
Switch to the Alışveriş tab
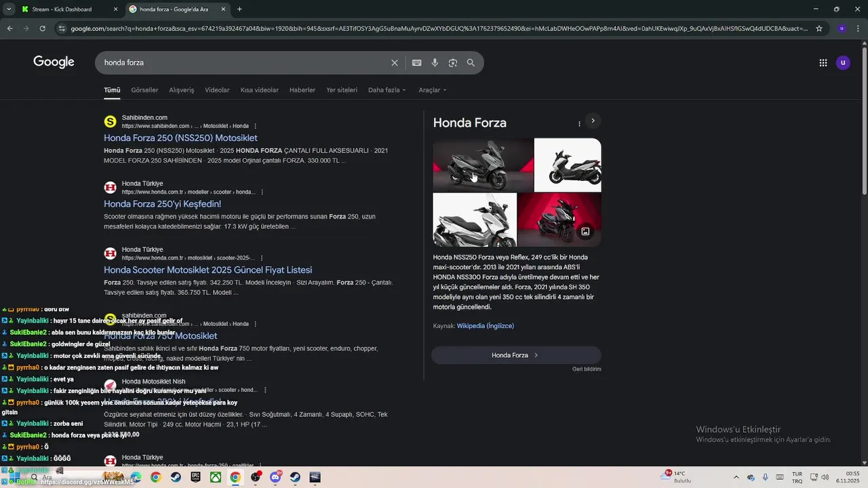point(182,90)
